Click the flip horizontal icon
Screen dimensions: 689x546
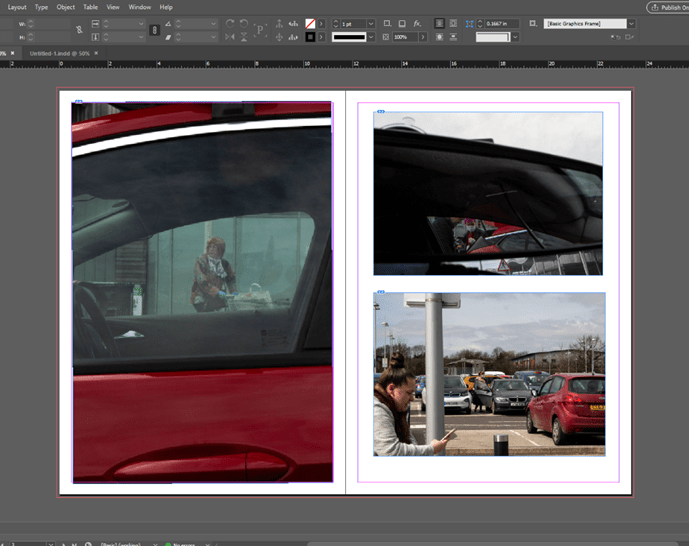230,37
